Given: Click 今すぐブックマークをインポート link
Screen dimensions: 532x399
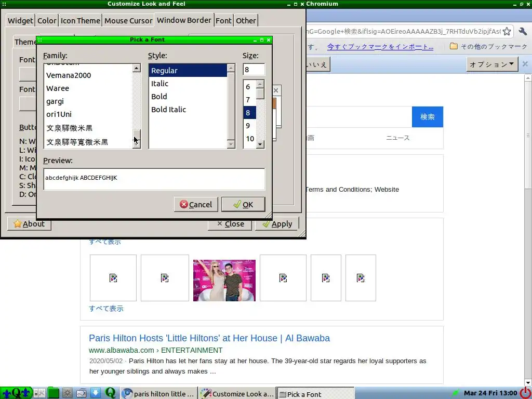Looking at the screenshot, I should click(380, 47).
